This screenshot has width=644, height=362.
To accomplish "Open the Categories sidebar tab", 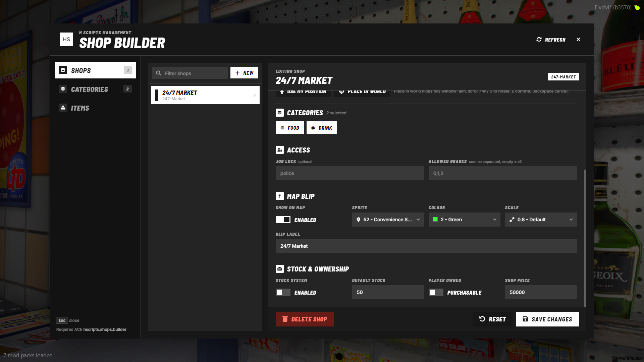I will point(95,89).
